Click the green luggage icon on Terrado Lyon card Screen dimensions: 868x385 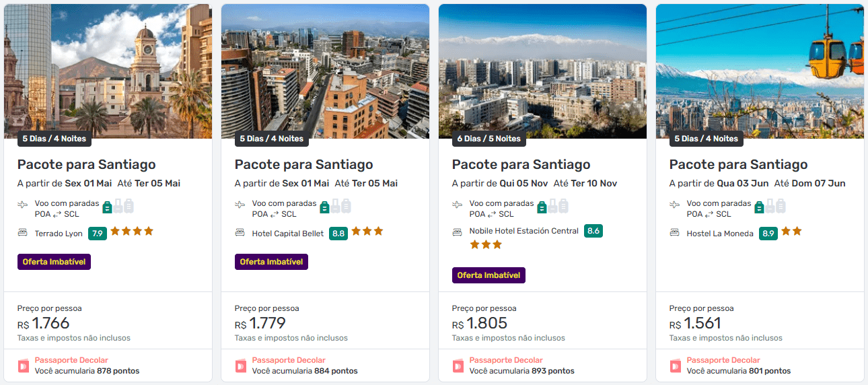click(107, 207)
